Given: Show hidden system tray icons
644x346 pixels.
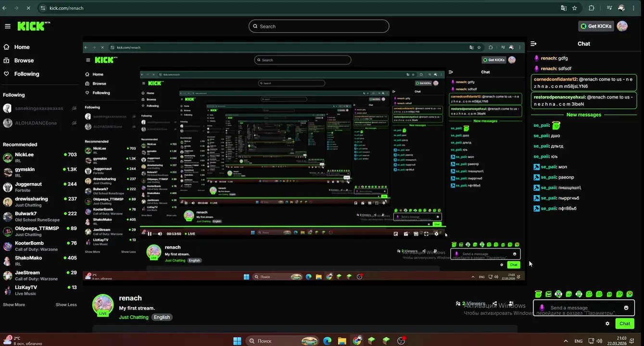Looking at the screenshot, I should pyautogui.click(x=567, y=341).
